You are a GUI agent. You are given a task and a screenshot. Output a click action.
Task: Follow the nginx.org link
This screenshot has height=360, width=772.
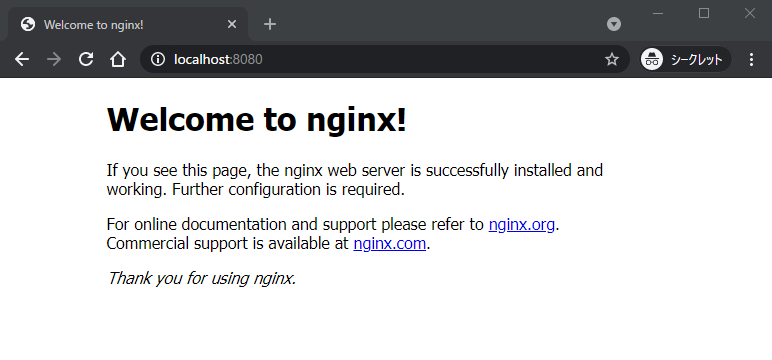[521, 225]
